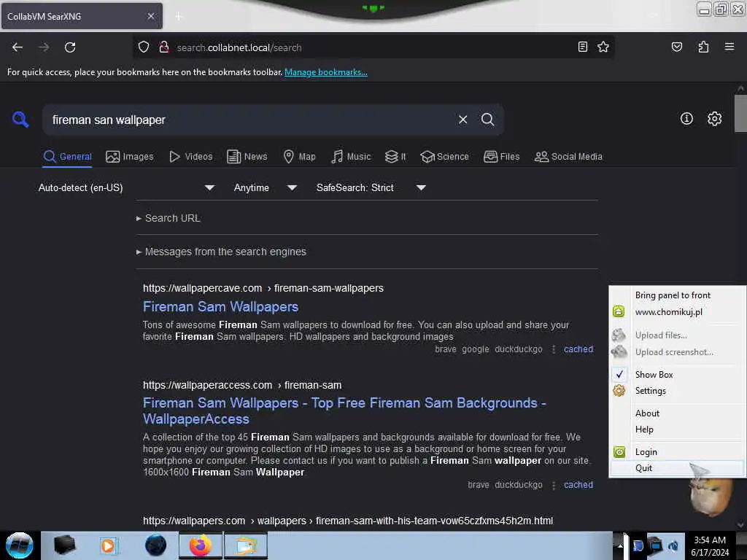Show hidden tray icons arrow
The image size is (747, 560).
(620, 545)
